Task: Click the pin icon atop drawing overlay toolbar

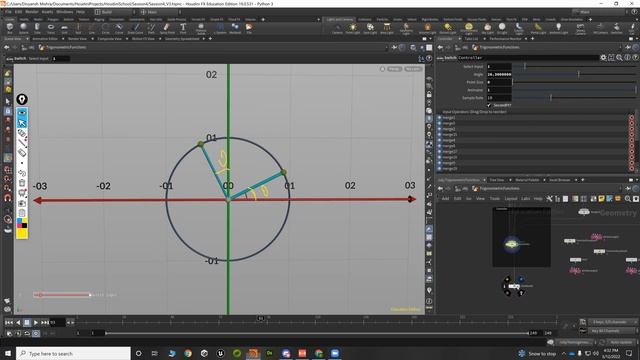Action: (22, 99)
